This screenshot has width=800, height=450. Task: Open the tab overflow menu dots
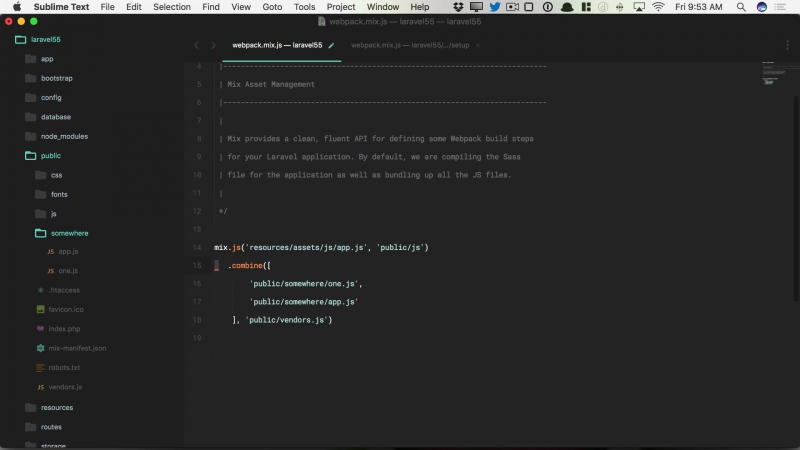(787, 45)
